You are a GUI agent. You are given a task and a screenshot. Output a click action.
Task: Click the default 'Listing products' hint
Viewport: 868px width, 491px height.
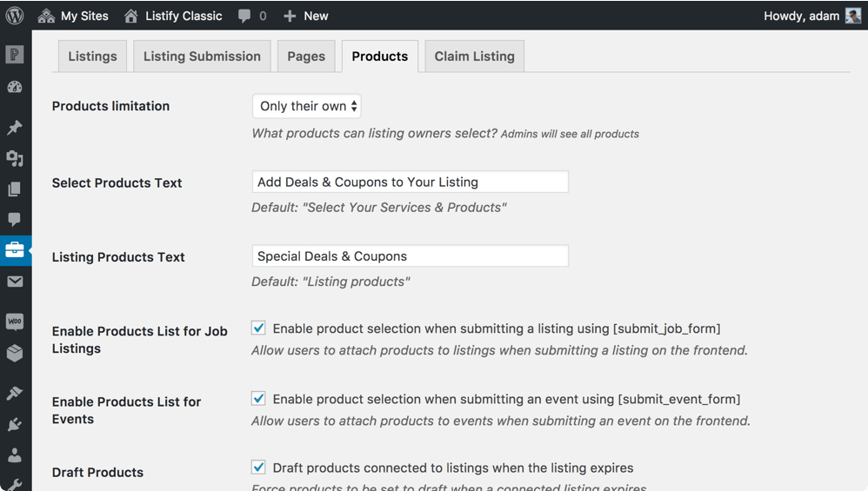[331, 282]
